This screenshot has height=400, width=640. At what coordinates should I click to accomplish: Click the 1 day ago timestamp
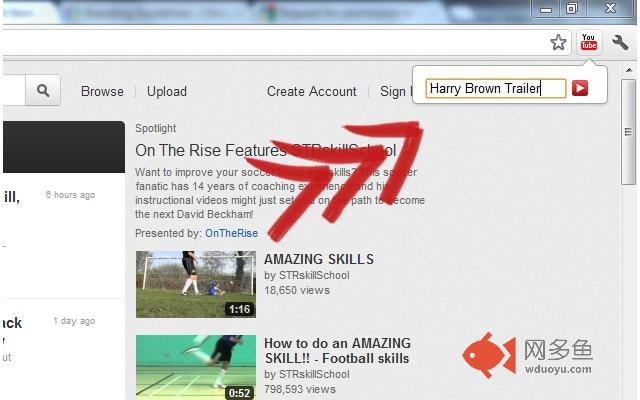(x=74, y=321)
